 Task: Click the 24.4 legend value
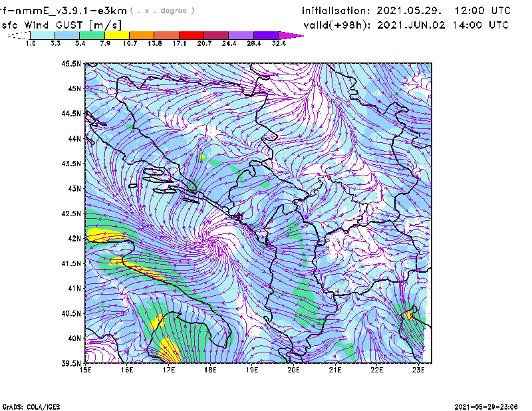[229, 43]
